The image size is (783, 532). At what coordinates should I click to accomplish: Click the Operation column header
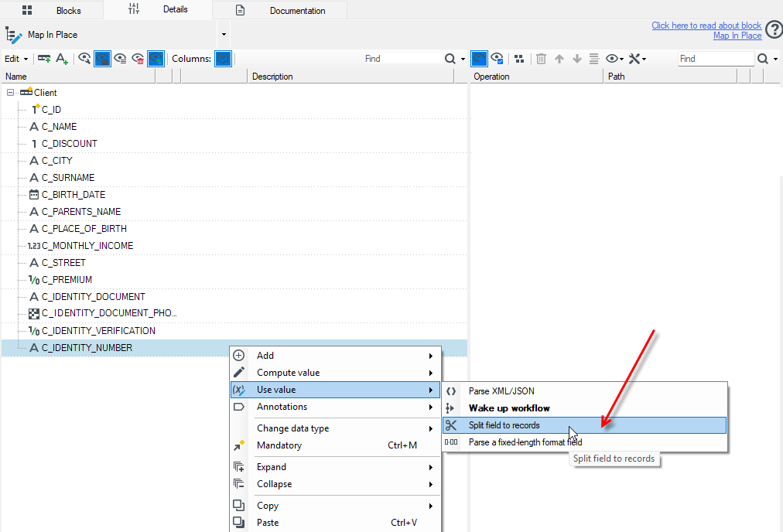pyautogui.click(x=537, y=77)
